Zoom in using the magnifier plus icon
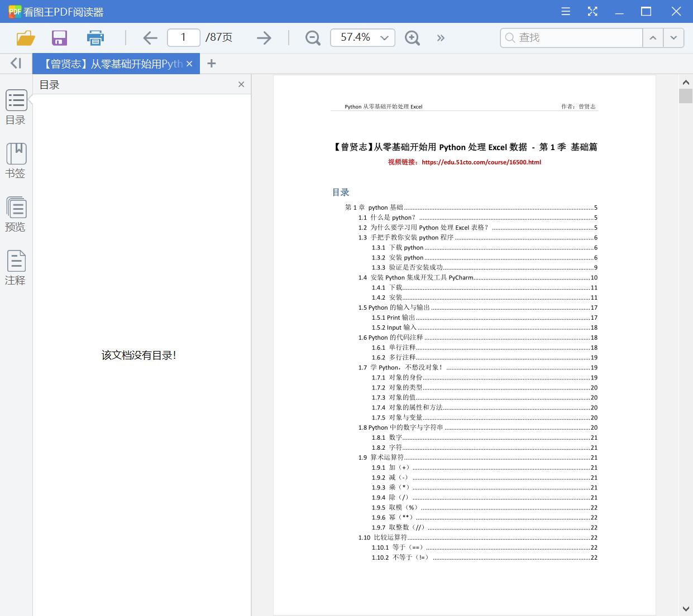 pos(412,37)
